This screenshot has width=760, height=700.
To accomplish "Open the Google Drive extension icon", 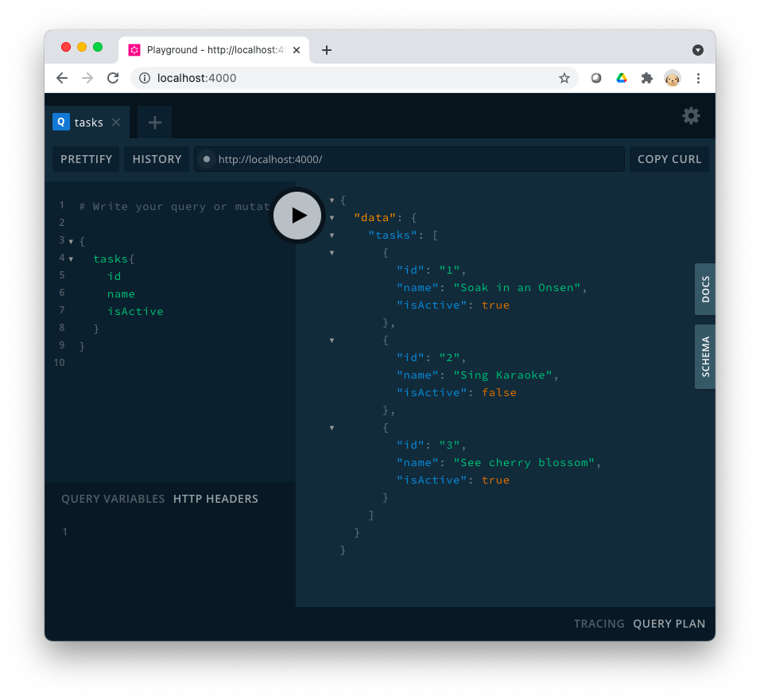I will tap(622, 78).
